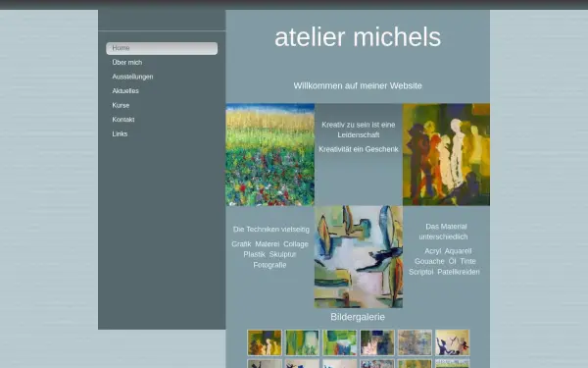588x368 pixels.
Task: Open grey-beige textured gallery thumbnail
Action: 415,342
